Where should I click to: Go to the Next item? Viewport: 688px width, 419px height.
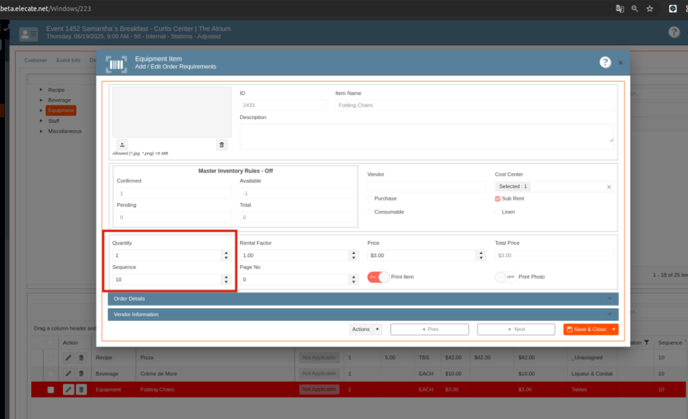(x=516, y=329)
